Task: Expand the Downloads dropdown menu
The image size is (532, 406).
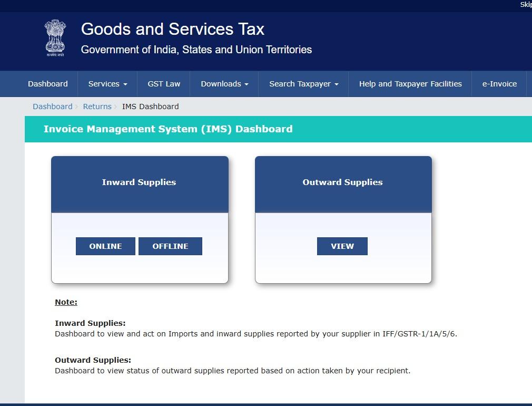Action: 224,84
